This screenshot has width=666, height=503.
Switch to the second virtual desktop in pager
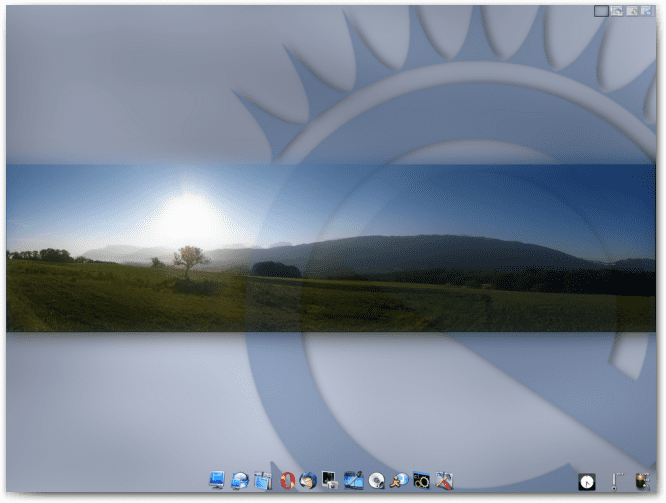(x=617, y=11)
